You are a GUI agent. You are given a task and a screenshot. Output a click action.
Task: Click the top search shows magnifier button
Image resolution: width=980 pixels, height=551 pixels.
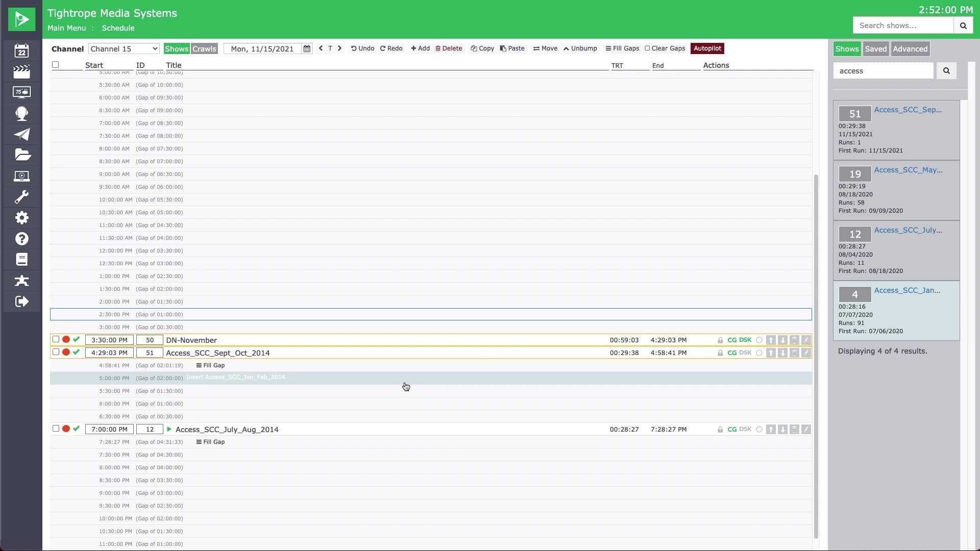(x=963, y=26)
